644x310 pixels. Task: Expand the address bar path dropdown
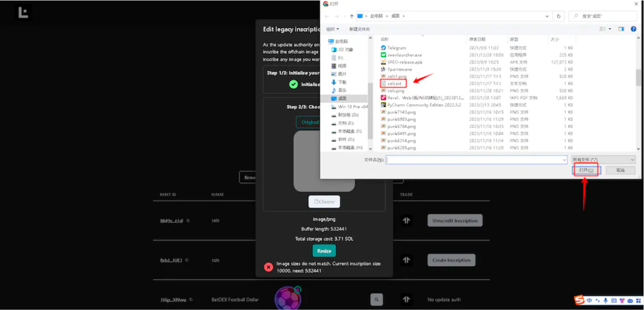point(547,16)
